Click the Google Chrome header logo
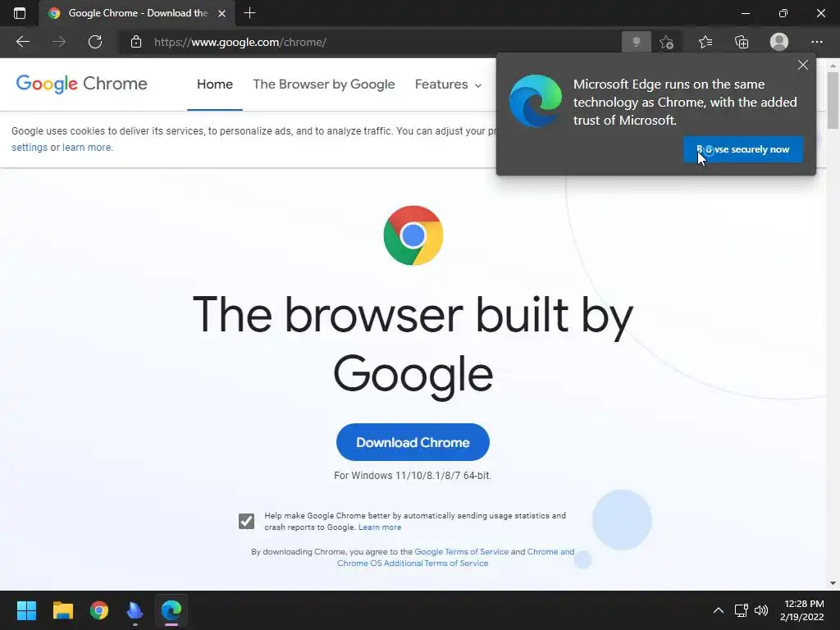 pyautogui.click(x=81, y=84)
